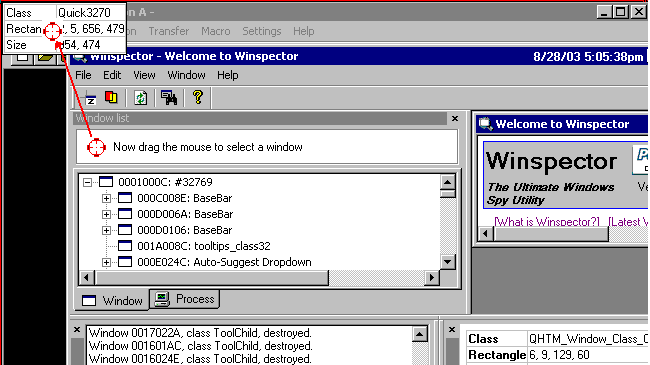Open the What is Winspector? link
This screenshot has height=365, width=650.
coord(547,222)
